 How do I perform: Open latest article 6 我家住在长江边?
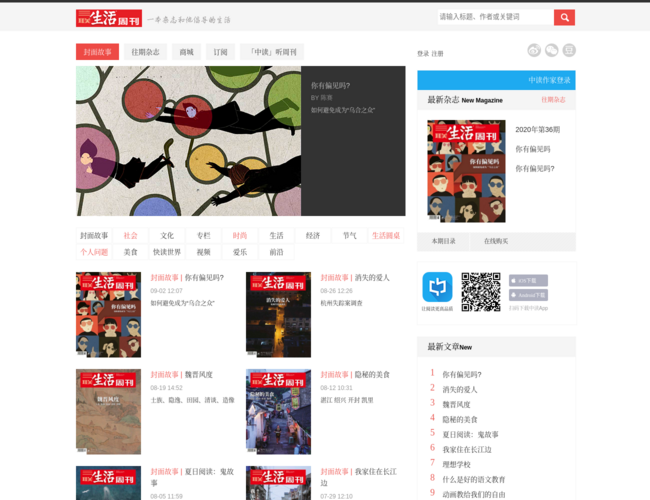point(467,449)
